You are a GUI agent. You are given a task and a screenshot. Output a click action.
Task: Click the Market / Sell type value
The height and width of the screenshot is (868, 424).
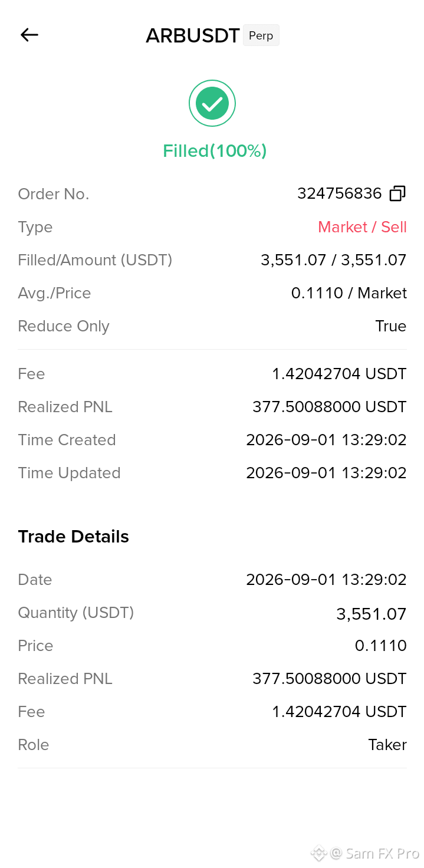pyautogui.click(x=362, y=227)
